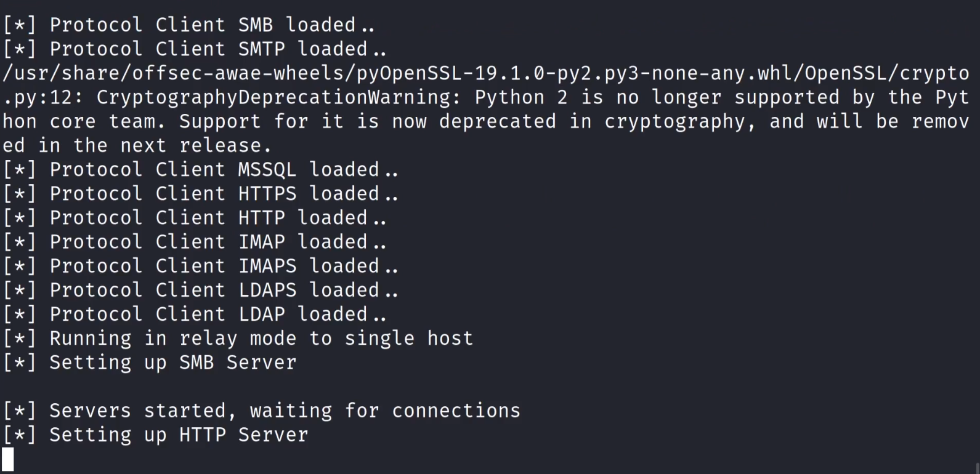Click the 'Protocol Client SMB loaded' line
This screenshot has width=980, height=474.
pyautogui.click(x=188, y=25)
